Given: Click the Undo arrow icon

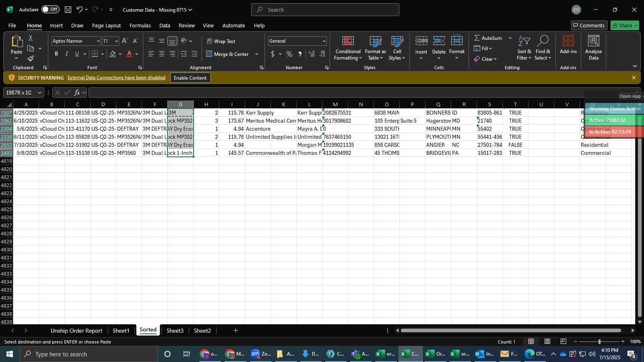Looking at the screenshot, I should [x=79, y=10].
